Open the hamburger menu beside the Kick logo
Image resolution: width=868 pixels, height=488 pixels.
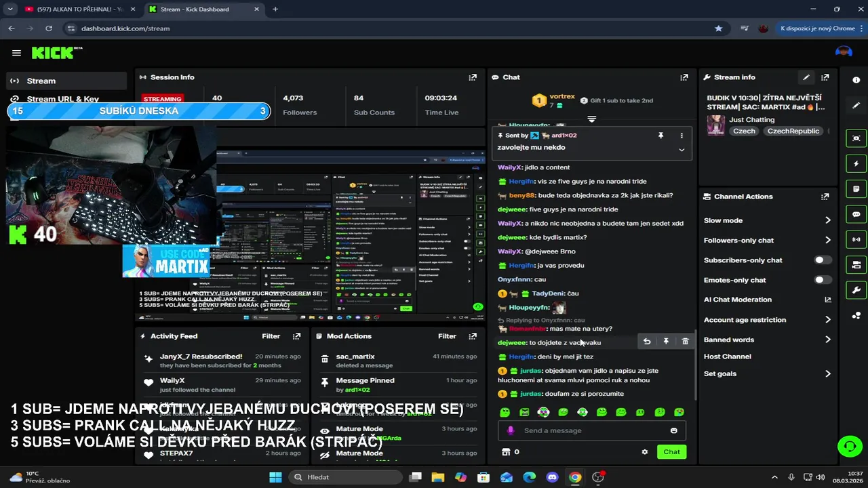(16, 53)
